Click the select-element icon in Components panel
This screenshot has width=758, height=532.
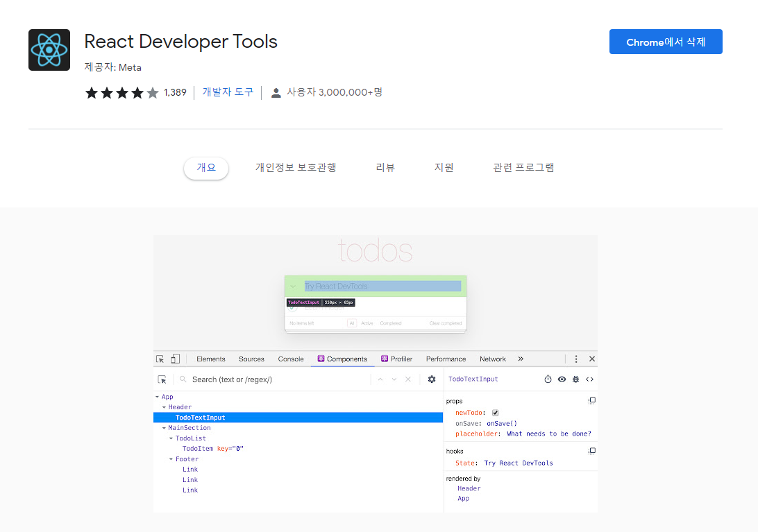tap(162, 380)
